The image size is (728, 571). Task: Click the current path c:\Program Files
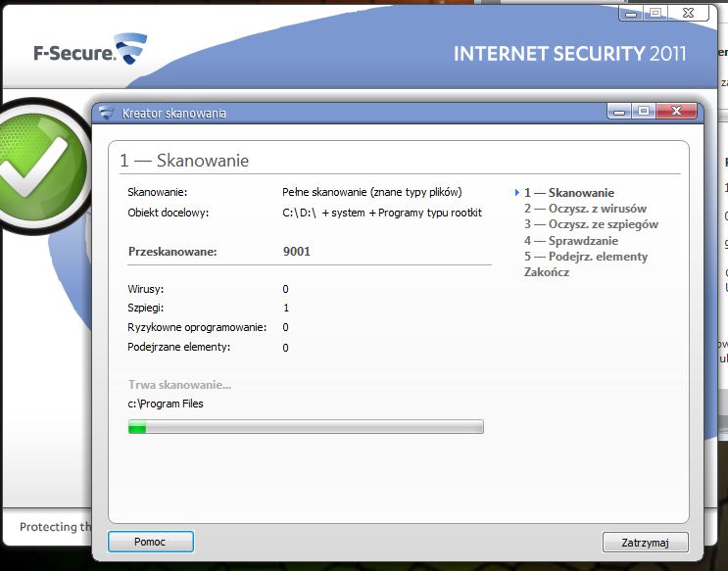click(166, 404)
